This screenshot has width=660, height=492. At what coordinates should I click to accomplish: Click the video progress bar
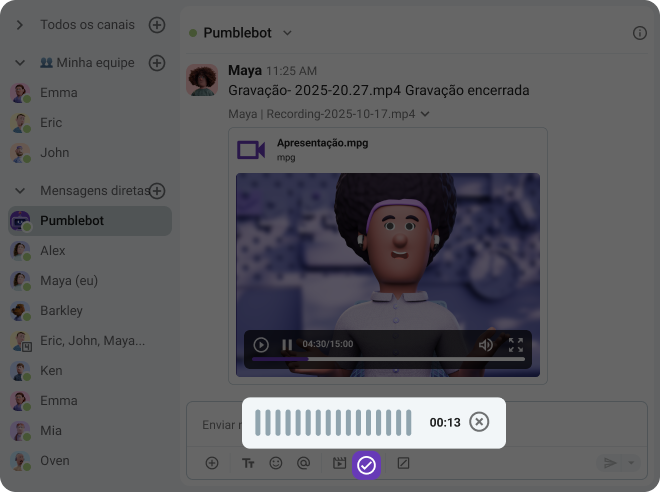coord(388,359)
